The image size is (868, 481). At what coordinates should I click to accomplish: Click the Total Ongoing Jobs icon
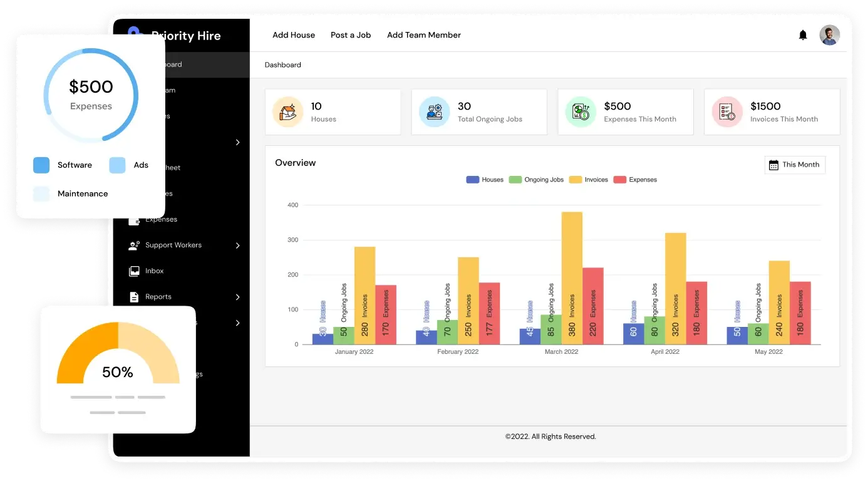point(435,112)
